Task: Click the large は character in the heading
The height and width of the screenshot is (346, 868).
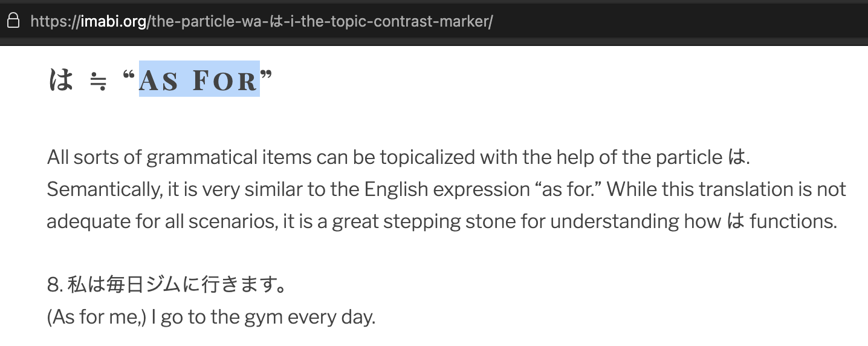Action: click(60, 80)
